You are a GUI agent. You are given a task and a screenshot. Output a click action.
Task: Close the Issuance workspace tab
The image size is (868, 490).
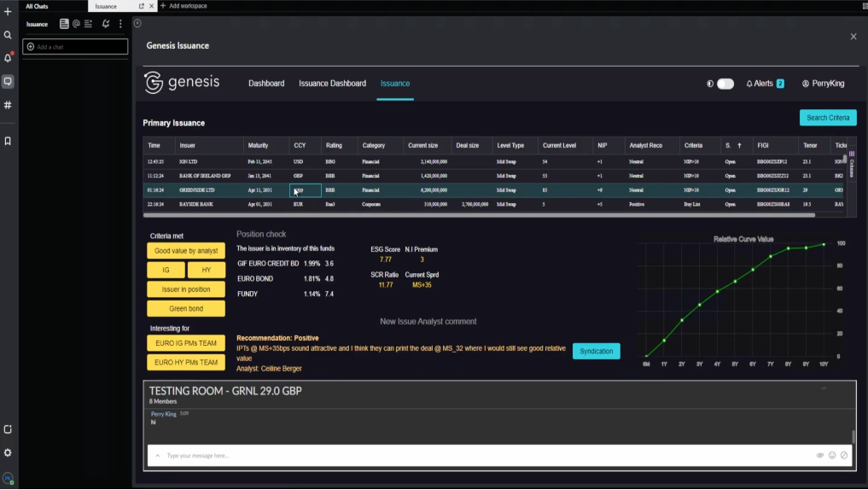[152, 6]
